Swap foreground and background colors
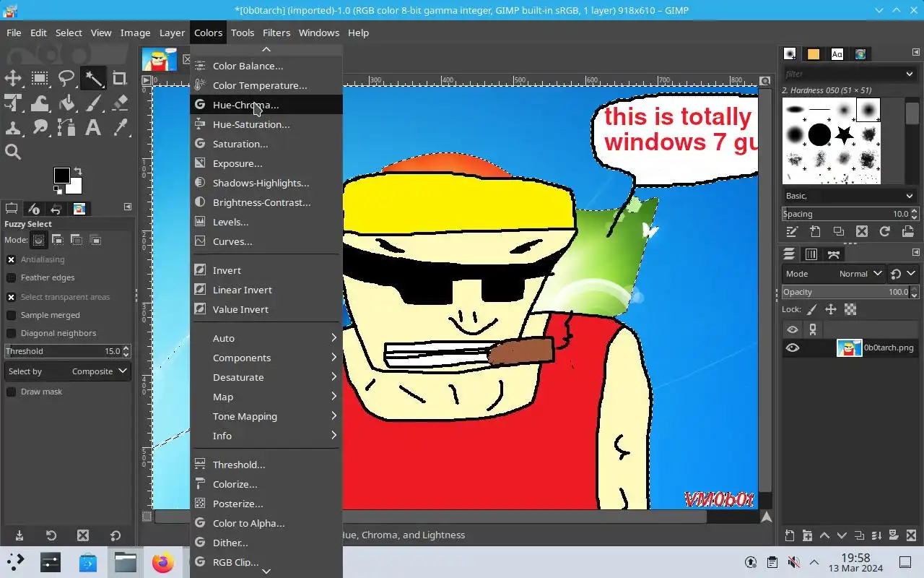Viewport: 924px width, 578px height. coord(77,171)
